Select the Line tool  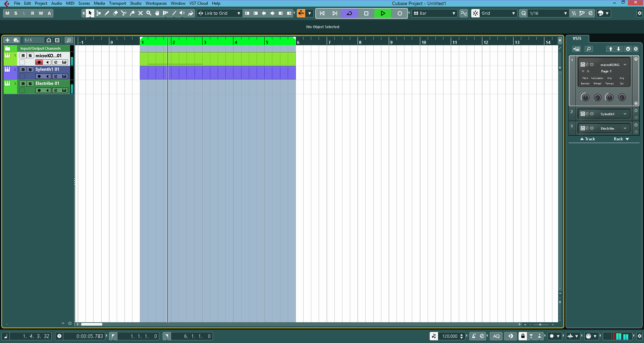click(174, 13)
